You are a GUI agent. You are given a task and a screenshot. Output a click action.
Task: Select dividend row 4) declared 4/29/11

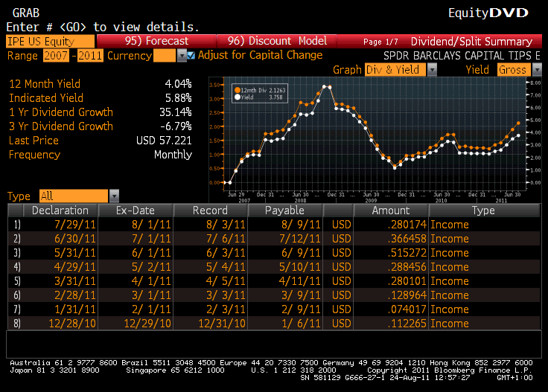[274, 267]
